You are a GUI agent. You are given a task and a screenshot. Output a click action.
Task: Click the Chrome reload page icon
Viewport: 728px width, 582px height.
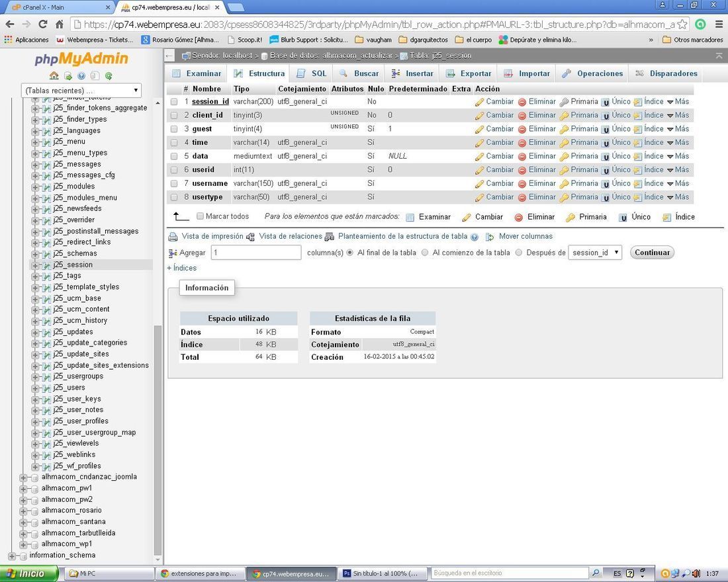tap(43, 24)
